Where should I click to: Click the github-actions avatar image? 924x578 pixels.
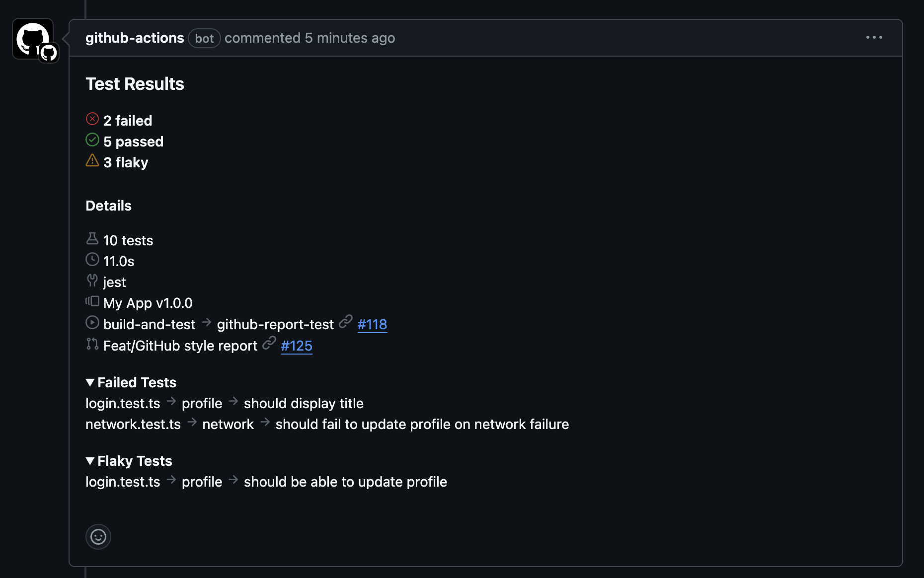tap(33, 39)
